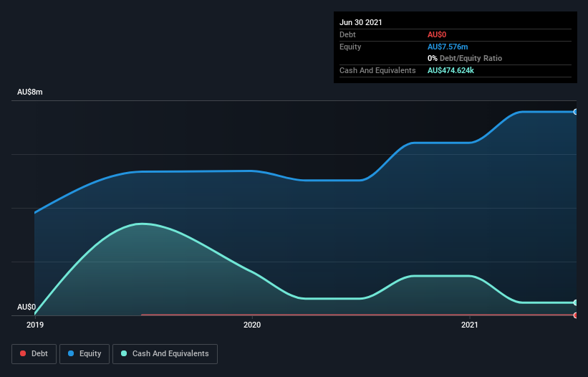The width and height of the screenshot is (588, 377).
Task: Select the Equity endpoint marker on the chart
Action: [x=576, y=112]
